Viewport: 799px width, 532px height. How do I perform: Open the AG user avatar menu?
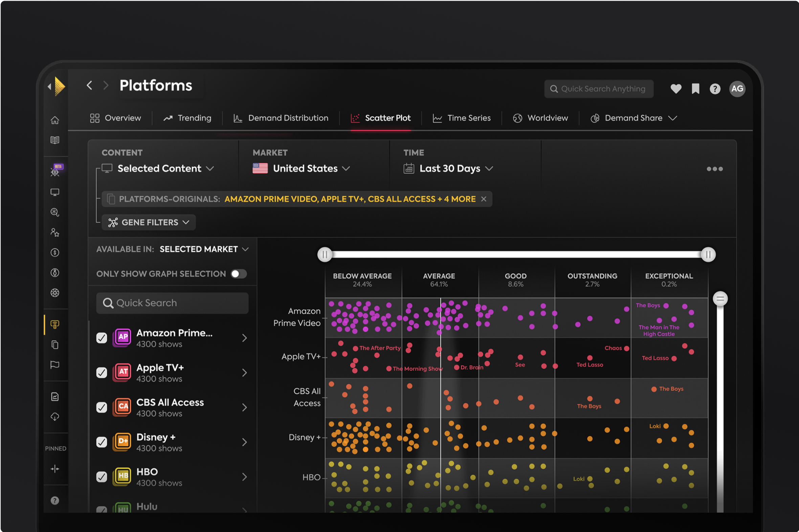(737, 89)
